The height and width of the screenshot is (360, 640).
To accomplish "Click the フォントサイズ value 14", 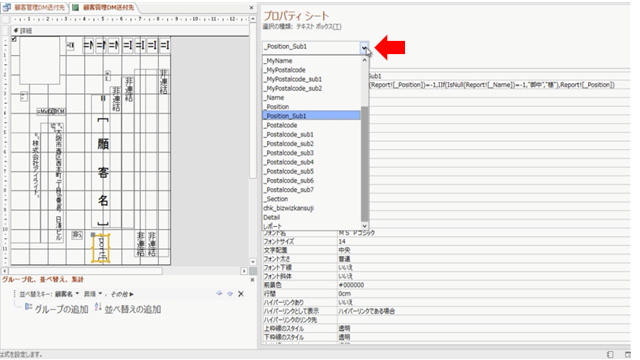I will click(x=484, y=242).
